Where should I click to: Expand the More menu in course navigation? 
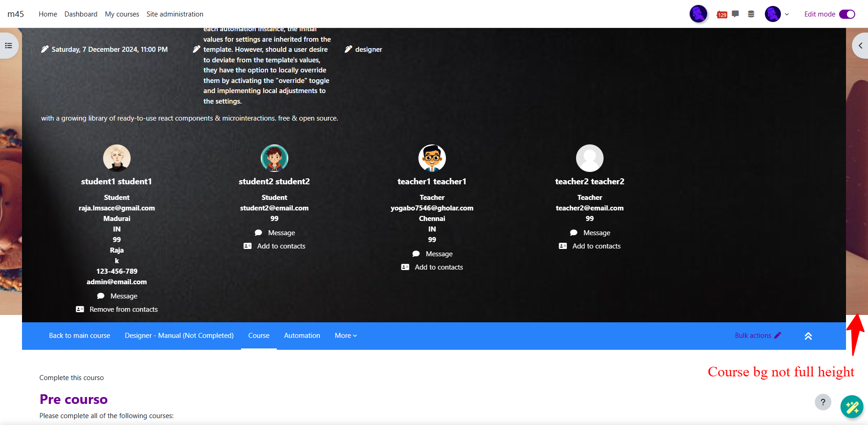346,336
